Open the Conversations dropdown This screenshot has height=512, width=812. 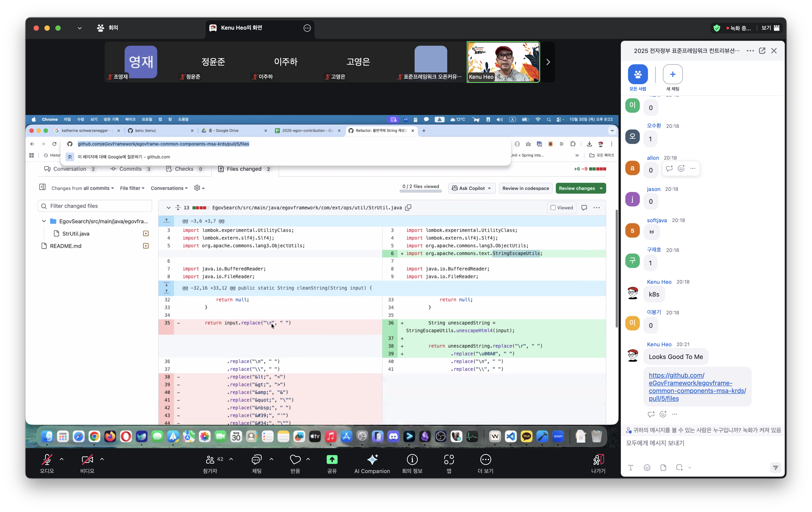(x=169, y=188)
